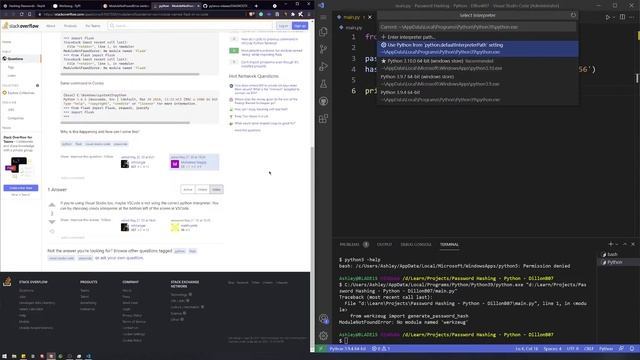Click the Python language mode indicator
This screenshot has height=360, width=640.
606,349
